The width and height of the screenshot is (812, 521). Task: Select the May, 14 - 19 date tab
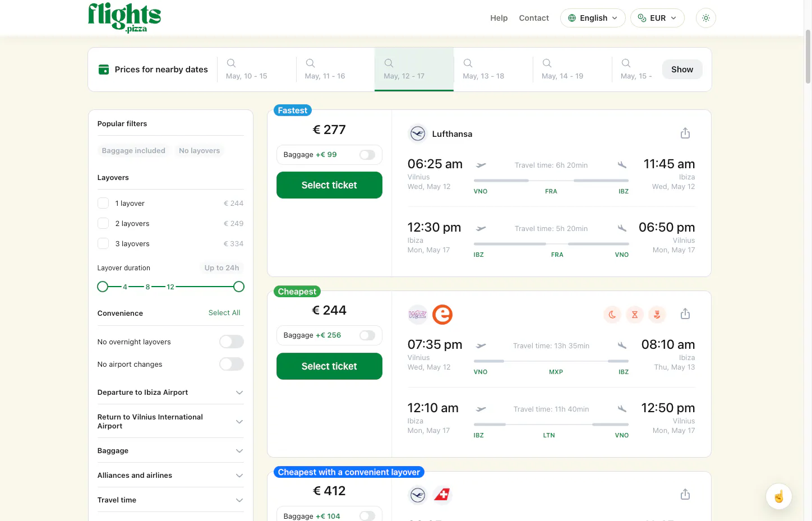pyautogui.click(x=573, y=70)
